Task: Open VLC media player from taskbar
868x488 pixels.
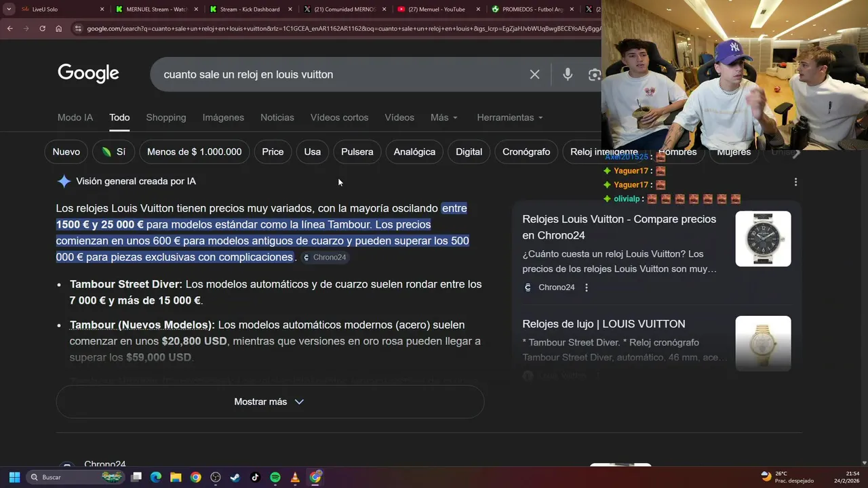Action: pos(295,477)
